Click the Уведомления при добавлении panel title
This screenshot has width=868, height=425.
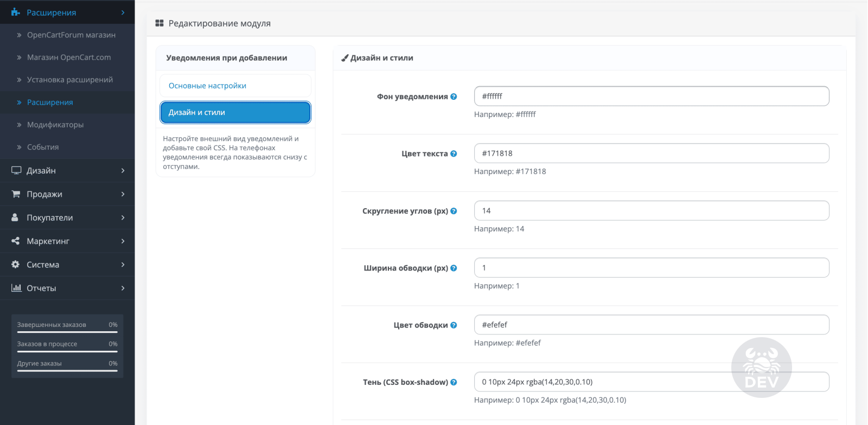(227, 58)
